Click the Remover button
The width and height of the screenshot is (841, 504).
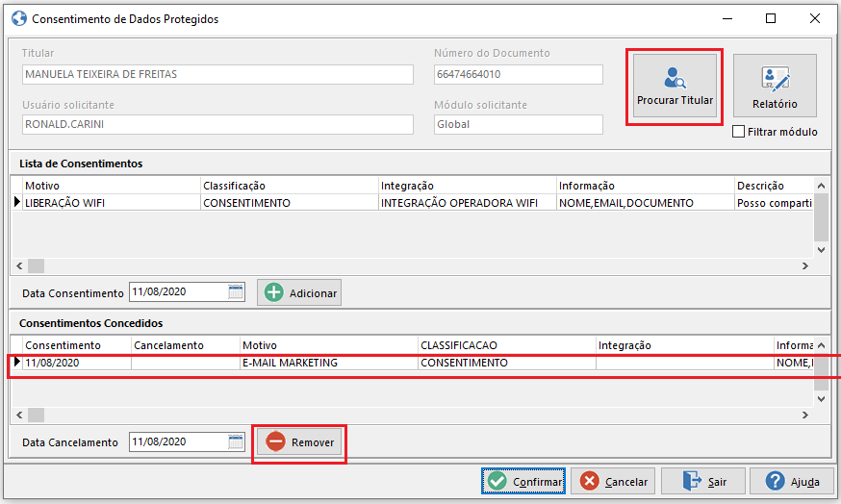[x=299, y=442]
